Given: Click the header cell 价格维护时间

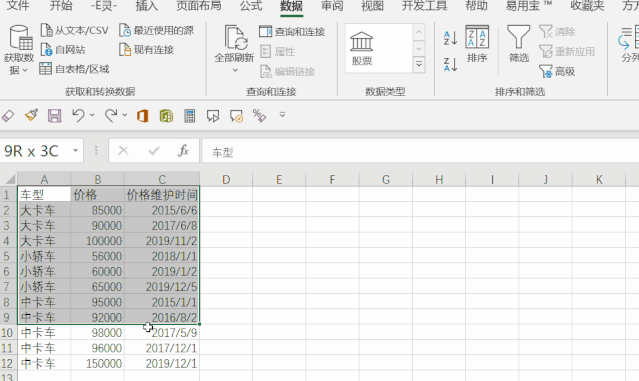Looking at the screenshot, I should click(162, 195).
